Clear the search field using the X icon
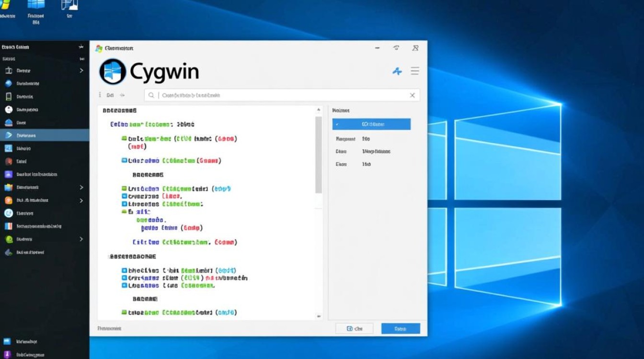 [x=412, y=95]
